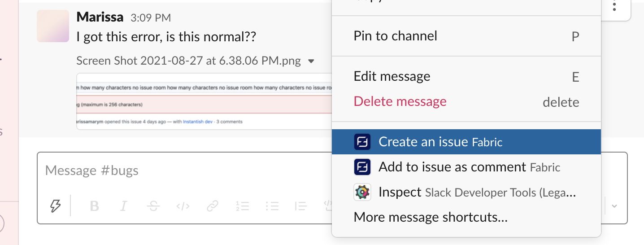This screenshot has width=644, height=245.
Task: Open the send options dropdown chevron
Action: coord(614,206)
